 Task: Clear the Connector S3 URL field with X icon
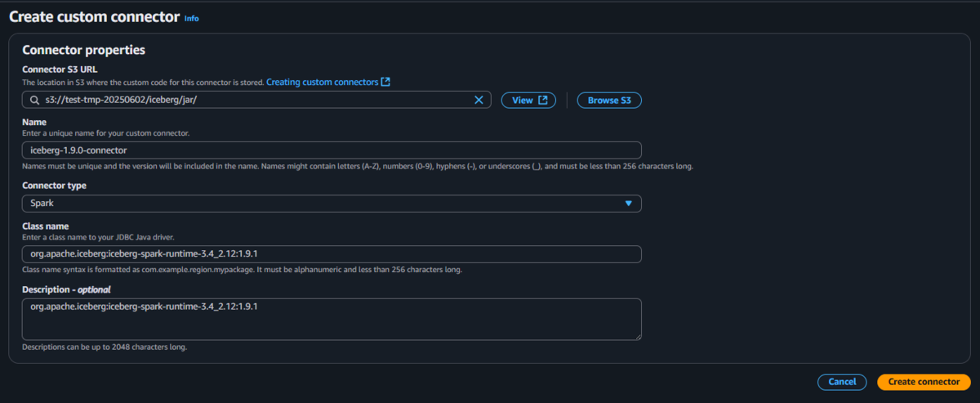pyautogui.click(x=479, y=100)
